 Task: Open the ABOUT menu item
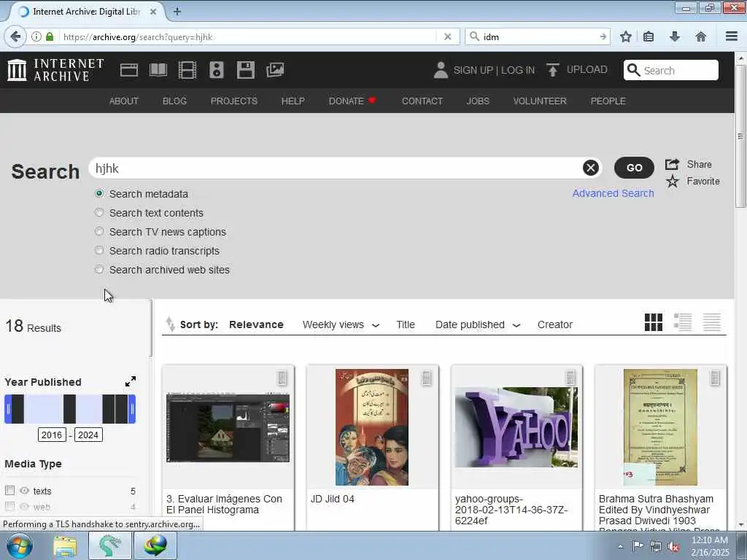[124, 101]
